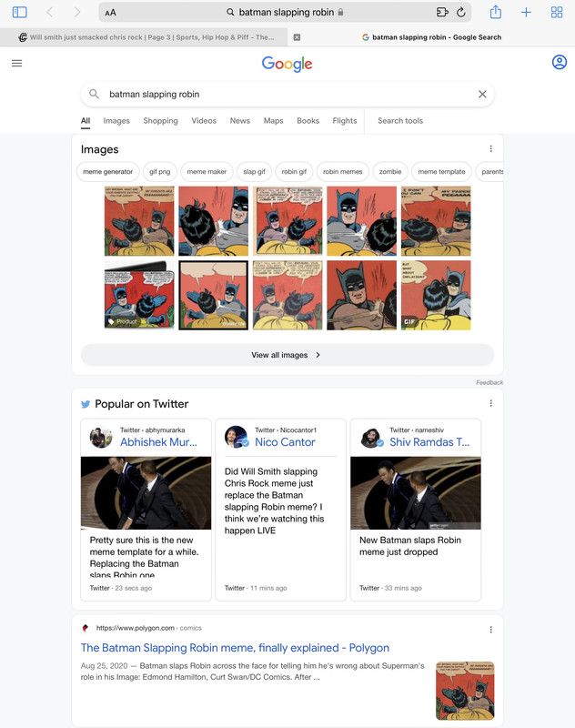Reload the page
575x728 pixels.
click(461, 13)
